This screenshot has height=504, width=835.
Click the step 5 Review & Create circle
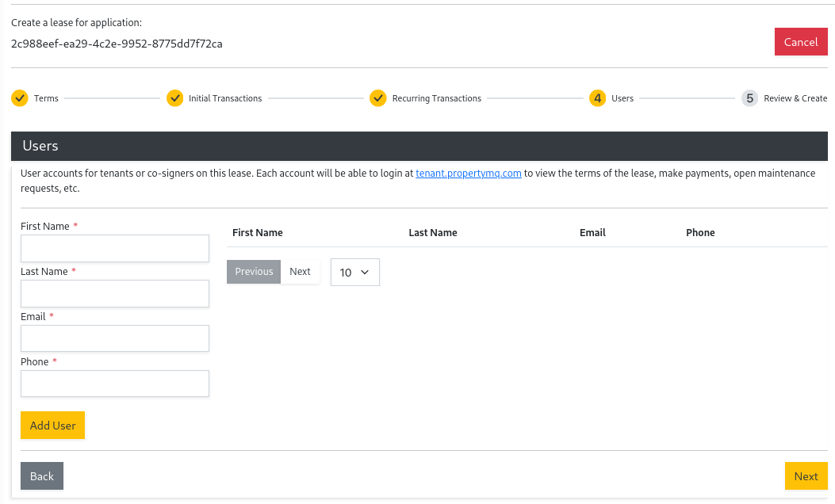point(749,98)
